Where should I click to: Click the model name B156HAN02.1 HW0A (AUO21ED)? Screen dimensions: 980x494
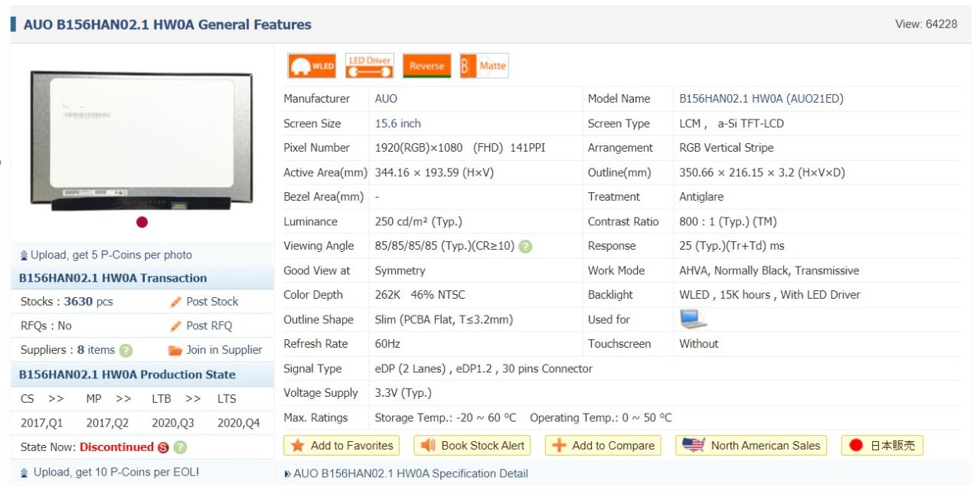tap(761, 99)
